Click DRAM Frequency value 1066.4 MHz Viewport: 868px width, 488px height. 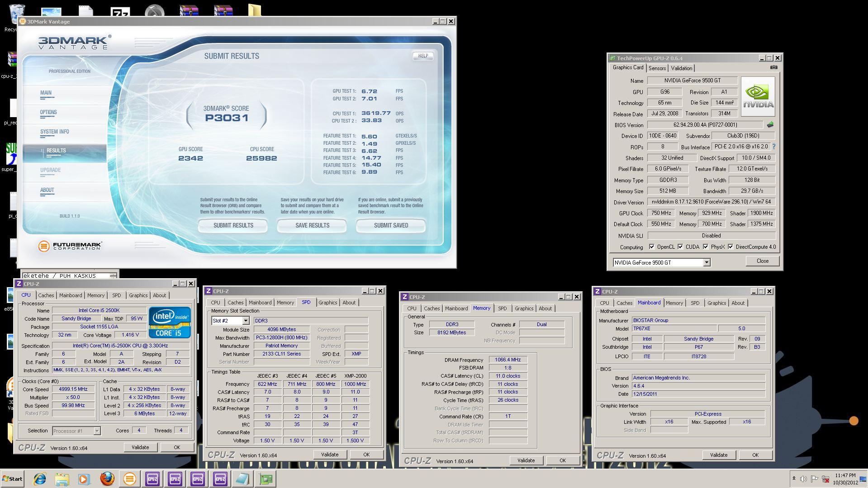[508, 360]
